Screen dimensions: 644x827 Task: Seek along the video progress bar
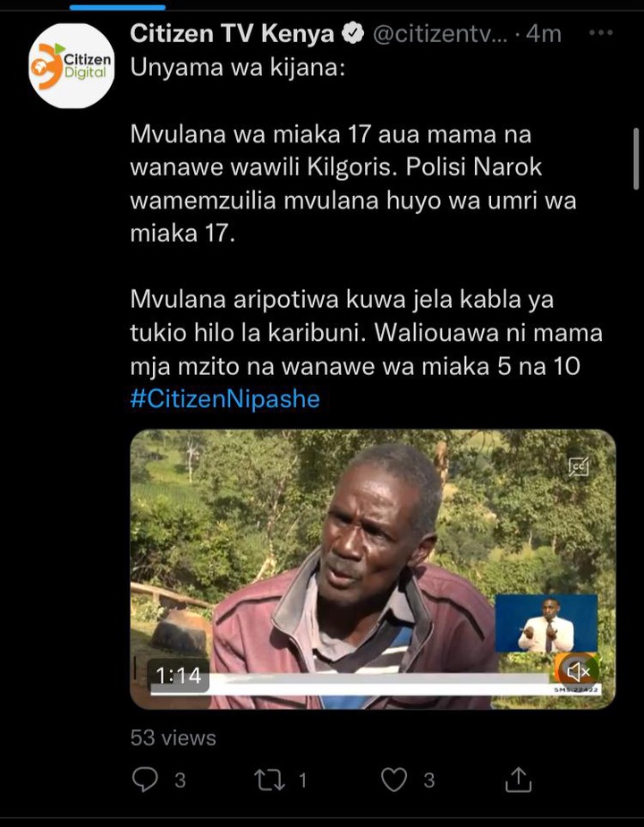coord(376,689)
